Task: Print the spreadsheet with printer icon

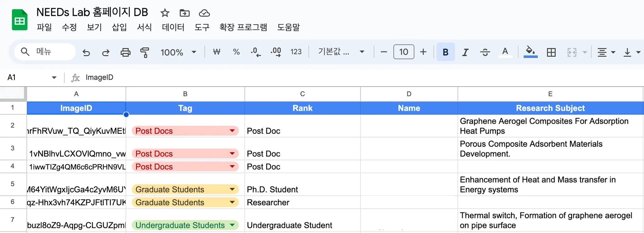Action: point(125,52)
